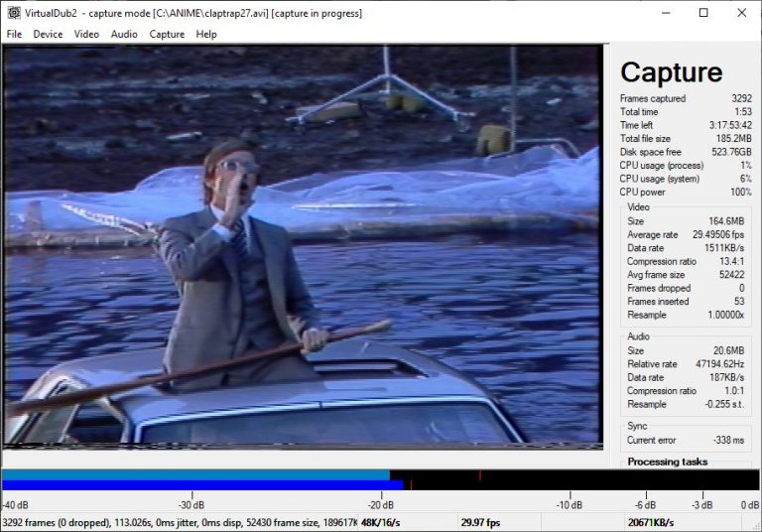Click the Audio Data rate value 187KB/s
This screenshot has height=532, width=762.
[726, 377]
